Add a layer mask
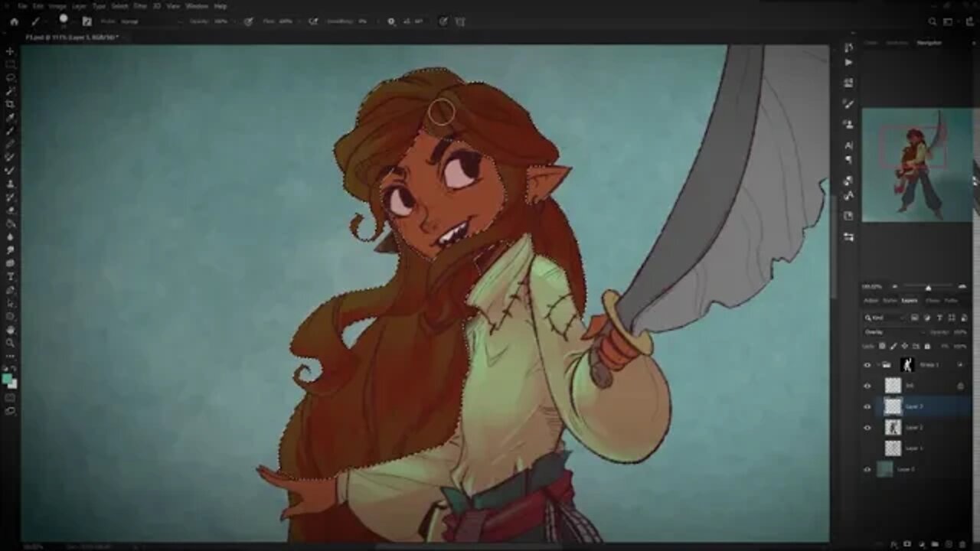Viewport: 980px width, 551px height. click(907, 544)
